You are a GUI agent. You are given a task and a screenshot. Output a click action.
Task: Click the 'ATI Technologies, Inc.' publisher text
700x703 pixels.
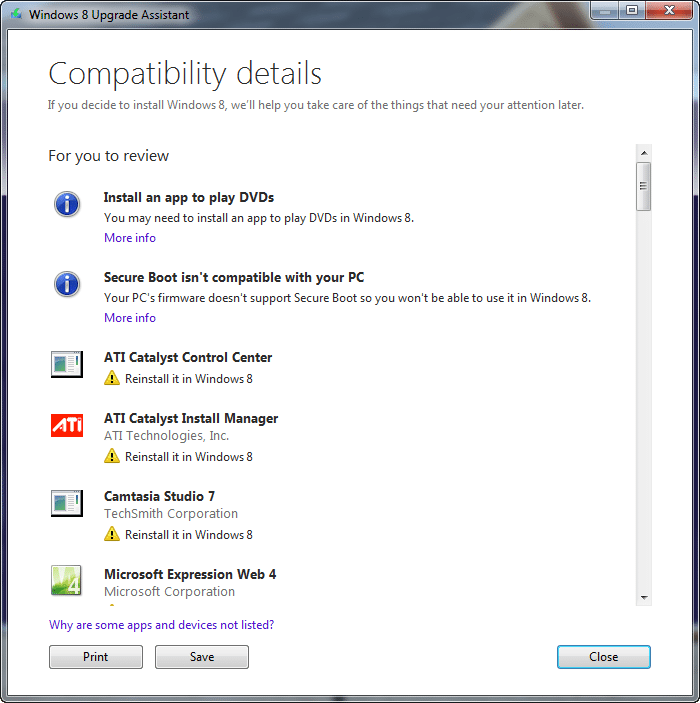point(166,436)
